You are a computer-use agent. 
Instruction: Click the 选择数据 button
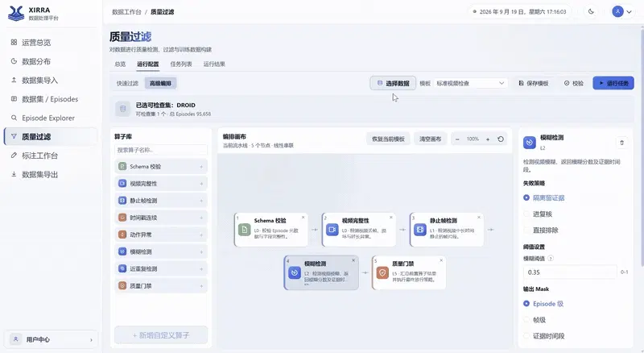393,83
